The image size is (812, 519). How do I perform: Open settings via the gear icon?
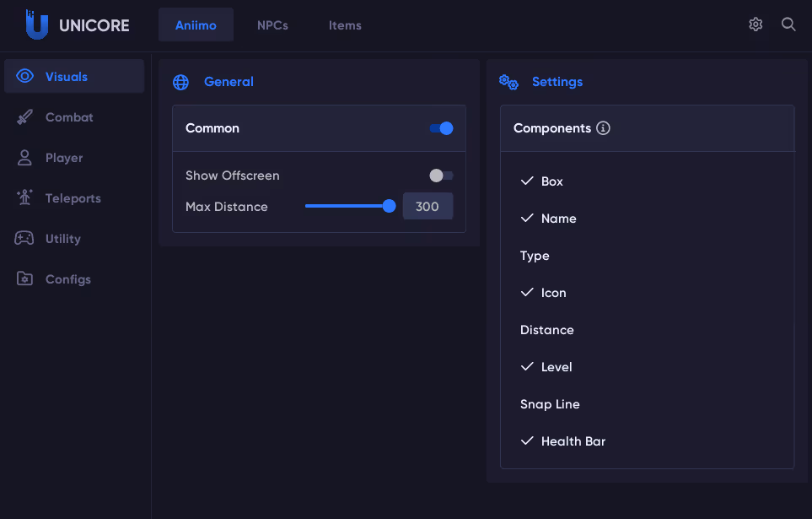click(756, 24)
